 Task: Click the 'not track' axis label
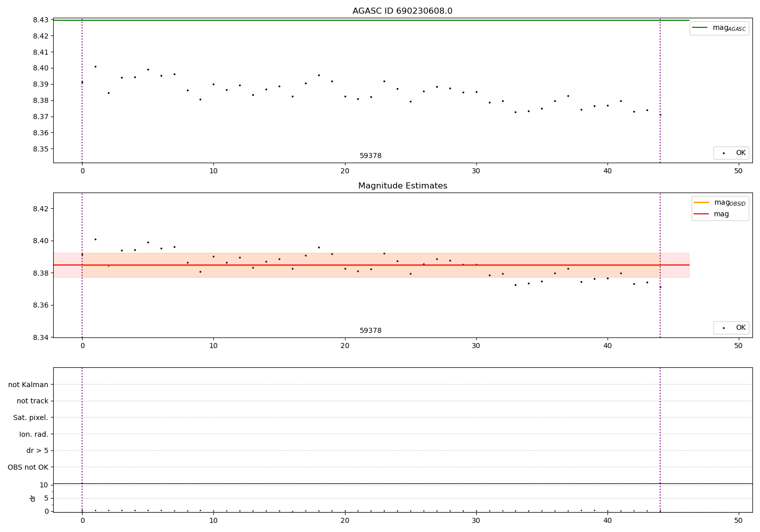point(32,401)
